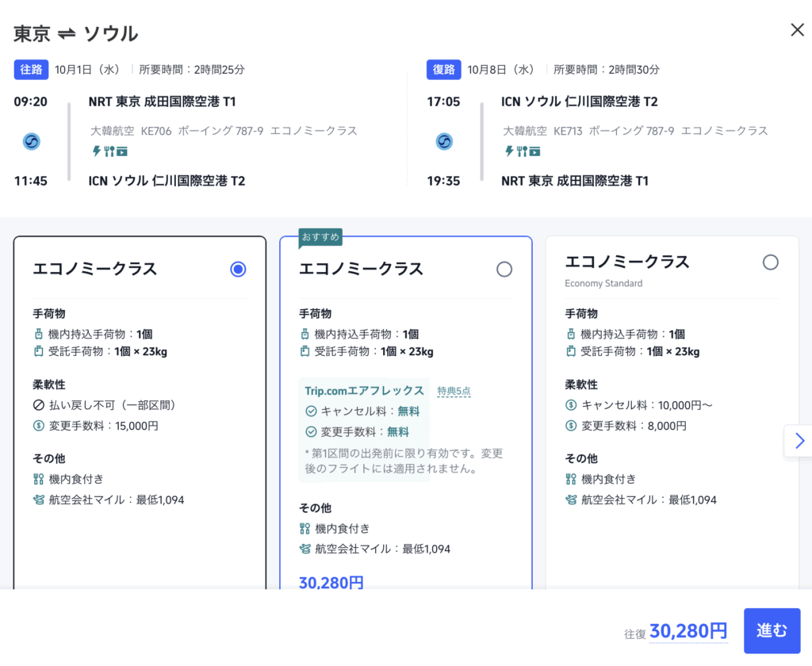Click the Korean Air logo on return flight

[x=444, y=142]
